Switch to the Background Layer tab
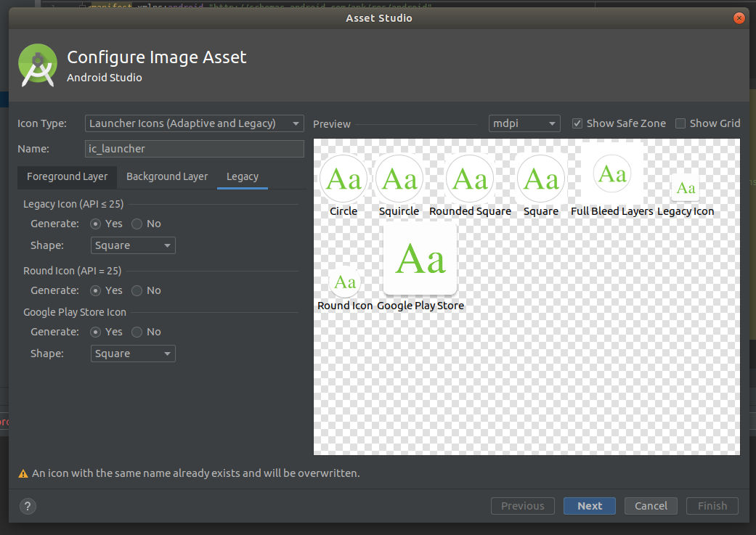Screen dimensions: 756x535 (x=166, y=176)
